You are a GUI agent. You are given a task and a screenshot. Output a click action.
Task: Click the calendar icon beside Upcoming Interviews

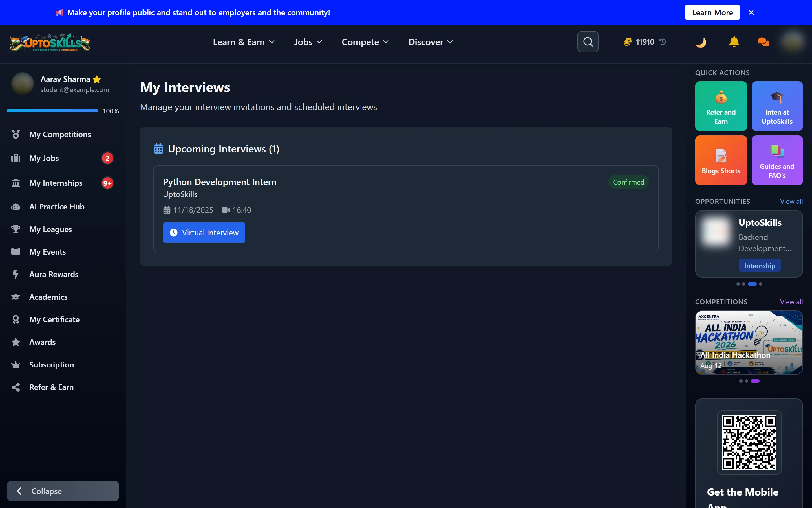pos(158,148)
